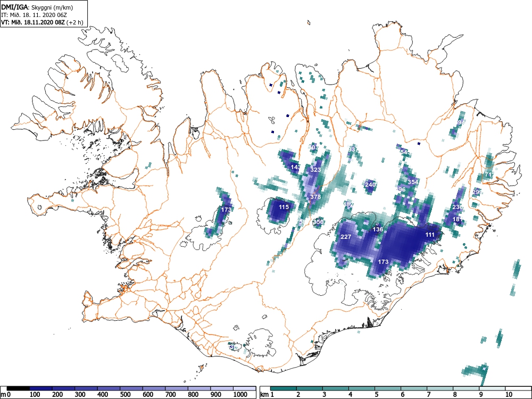Click the visibility value 240 on the map

click(x=370, y=185)
